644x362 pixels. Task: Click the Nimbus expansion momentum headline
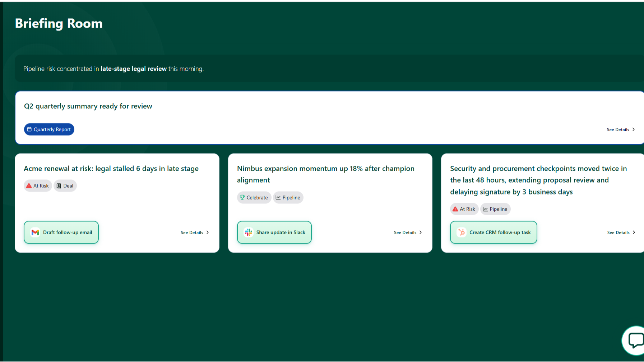[326, 174]
